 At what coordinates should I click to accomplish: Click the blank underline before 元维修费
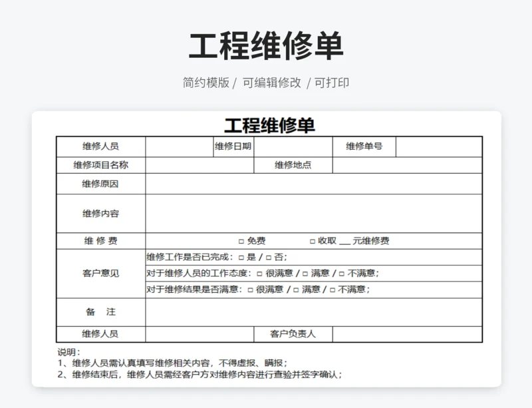point(344,243)
